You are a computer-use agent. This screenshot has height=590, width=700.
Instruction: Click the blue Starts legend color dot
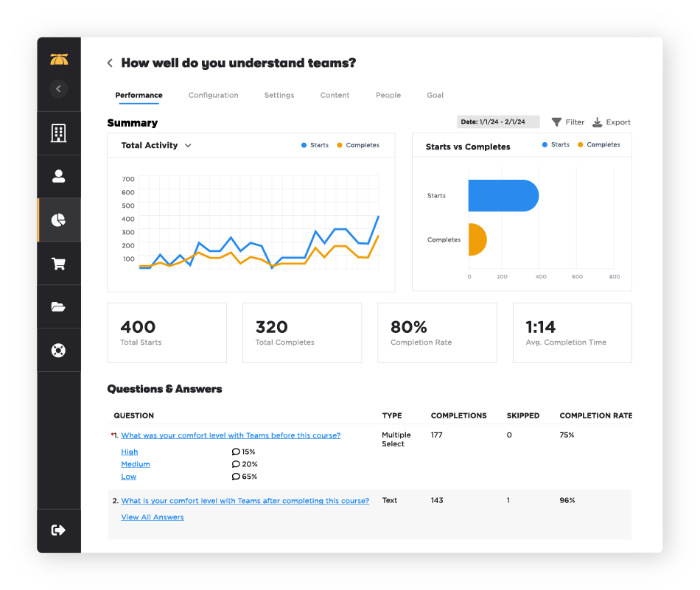pos(303,145)
